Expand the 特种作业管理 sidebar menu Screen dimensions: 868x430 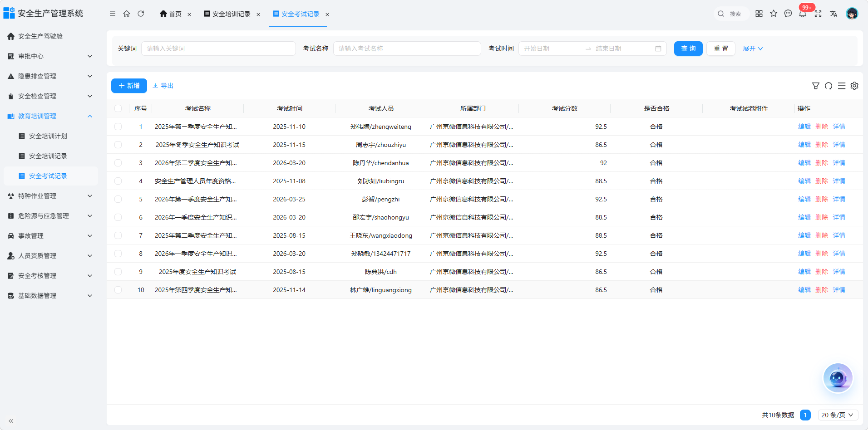click(x=51, y=196)
